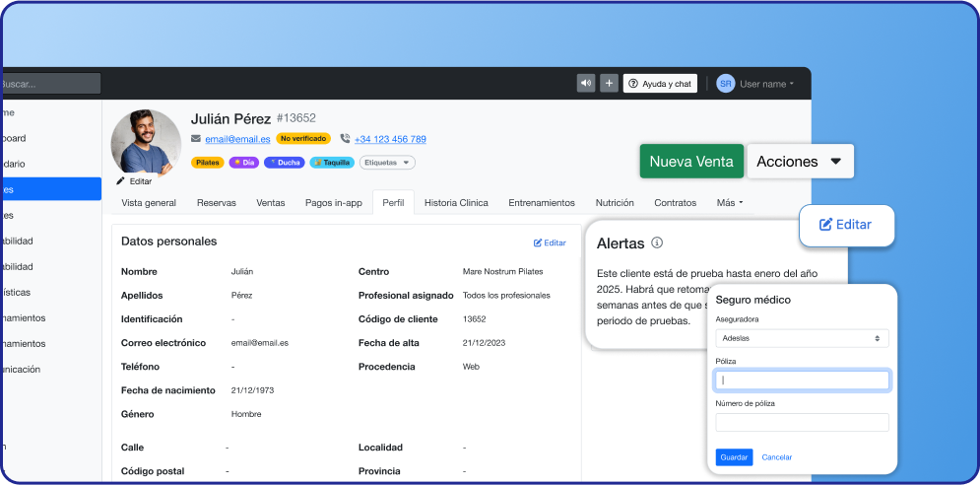Open the +34 123 456 789 phone link
The image size is (980, 485).
tap(390, 139)
